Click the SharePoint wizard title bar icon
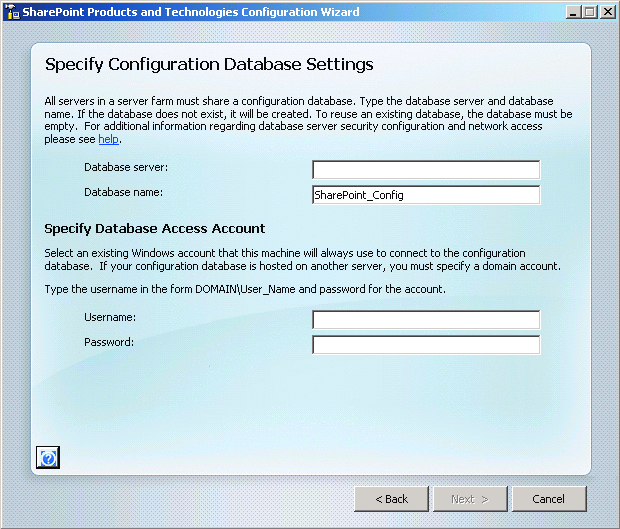The image size is (620, 529). click(x=12, y=12)
